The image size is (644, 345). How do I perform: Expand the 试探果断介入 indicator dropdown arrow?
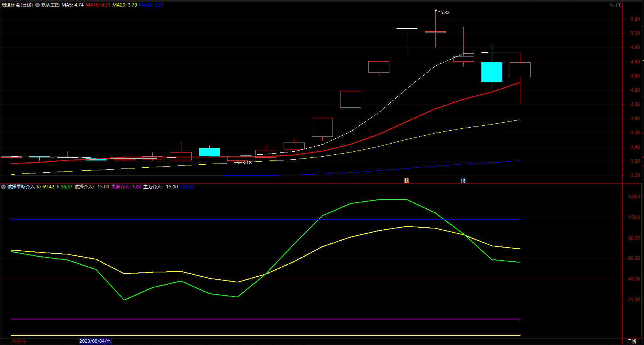coord(3,187)
